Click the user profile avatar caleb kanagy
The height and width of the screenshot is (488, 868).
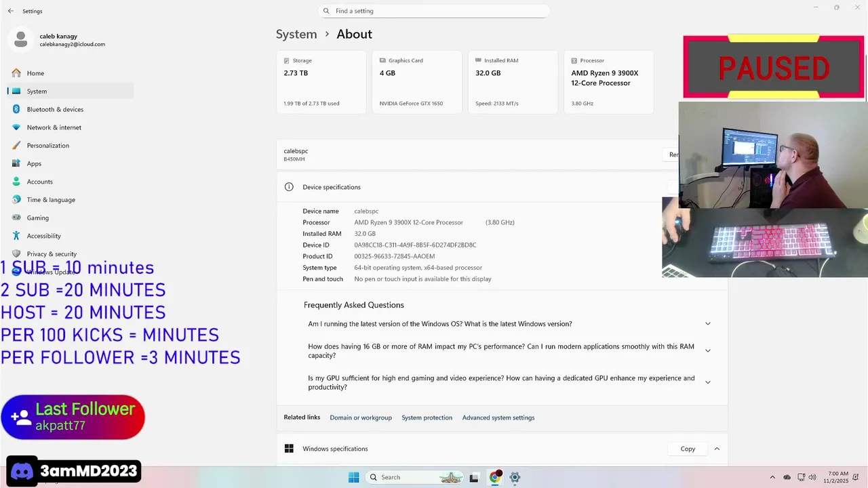pos(20,39)
